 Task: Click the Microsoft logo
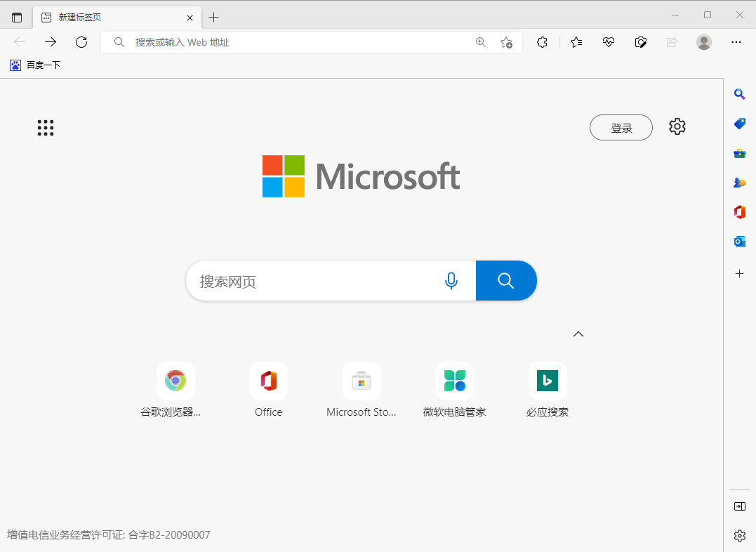[361, 176]
